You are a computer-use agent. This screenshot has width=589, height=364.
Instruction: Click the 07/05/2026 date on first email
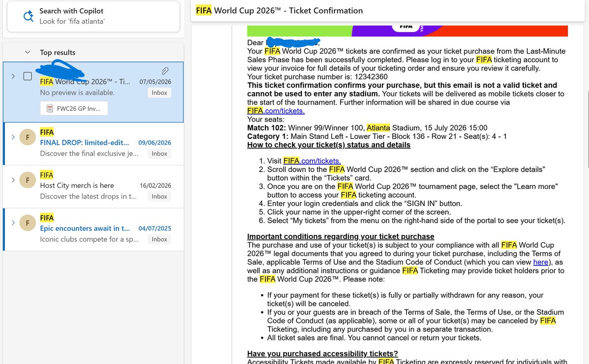pos(155,82)
